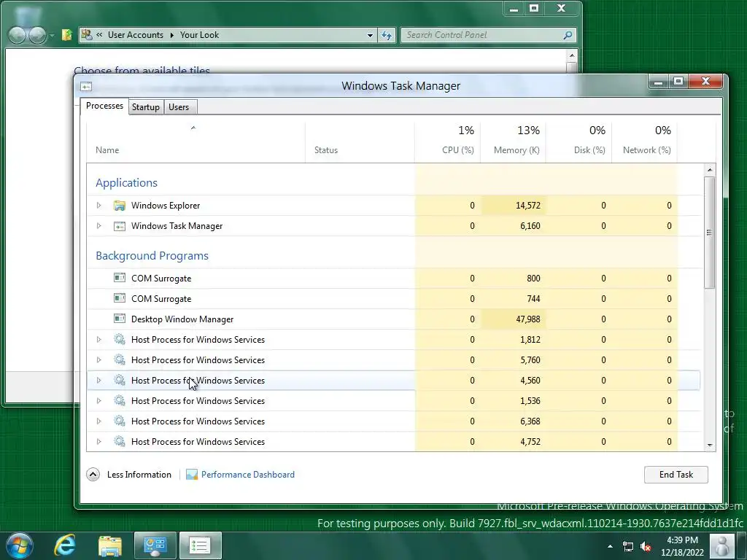Viewport: 747px width, 560px height.
Task: Expand the Host Process row using 5,760 K
Action: pos(98,360)
